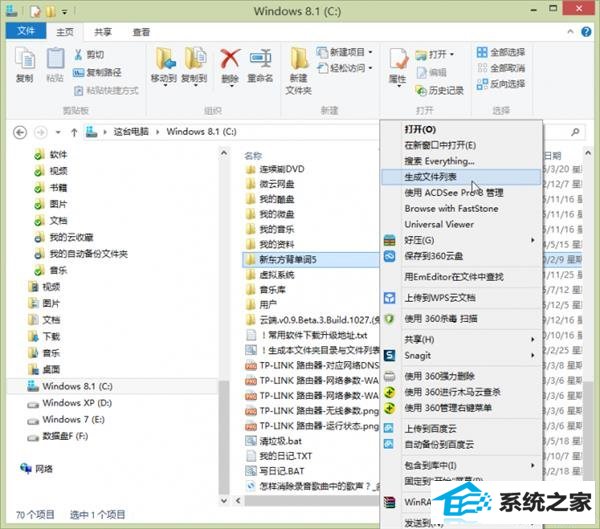Click the Properties icon with red checkmark
The image size is (600, 529).
[397, 62]
